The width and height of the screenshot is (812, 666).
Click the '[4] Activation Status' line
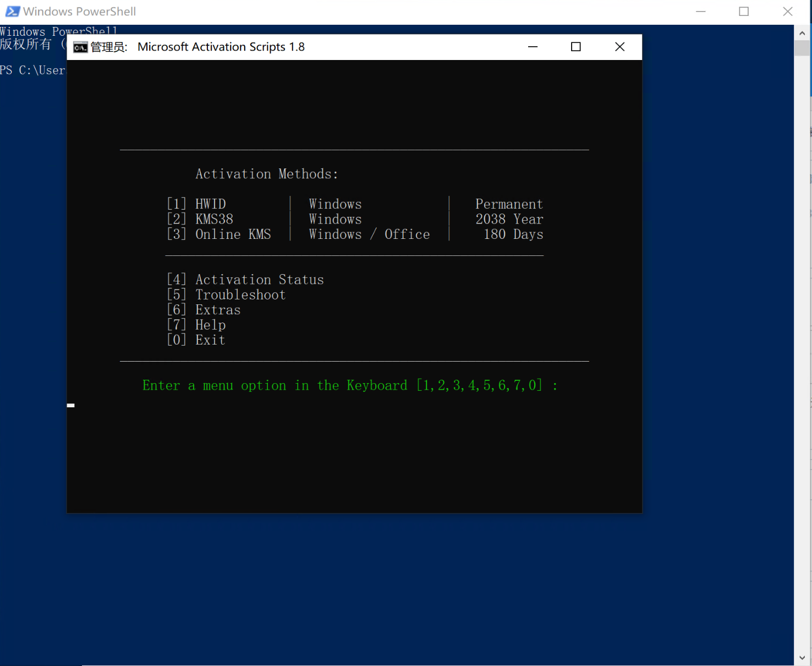pyautogui.click(x=245, y=280)
